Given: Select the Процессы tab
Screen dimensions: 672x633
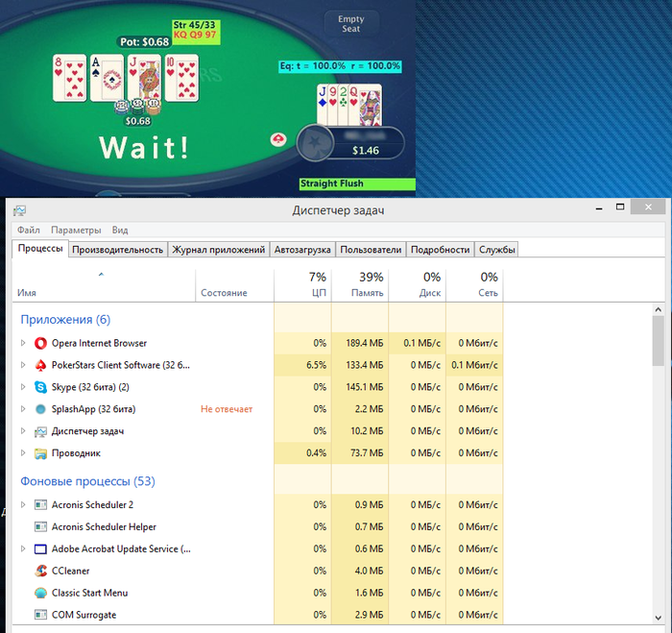Looking at the screenshot, I should [x=40, y=249].
